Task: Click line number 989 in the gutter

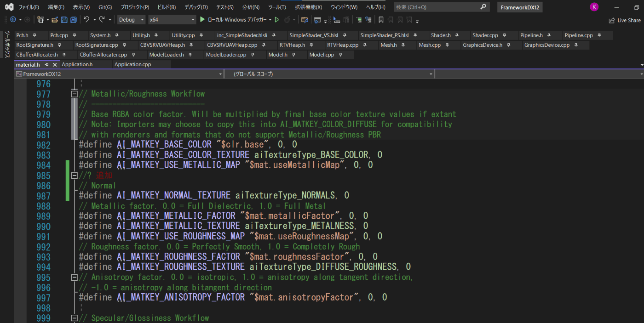Action: (43, 216)
